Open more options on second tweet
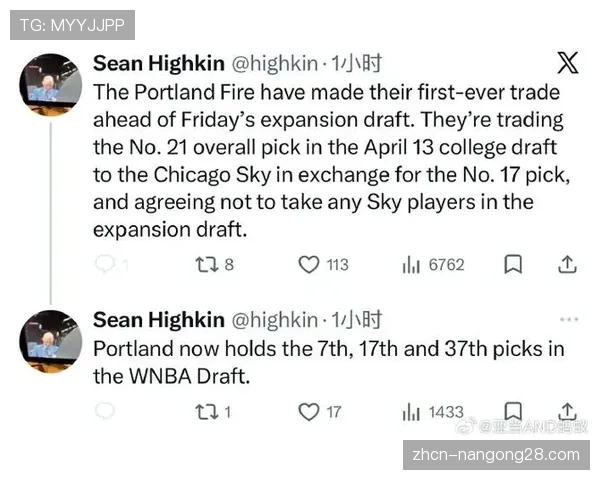The height and width of the screenshot is (480, 600). click(x=568, y=320)
